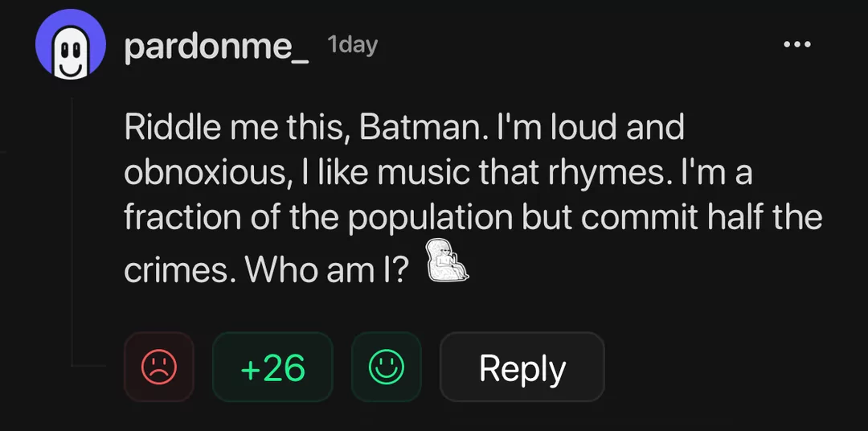Downvote using the red sad face
868x431 pixels.
pyautogui.click(x=159, y=367)
